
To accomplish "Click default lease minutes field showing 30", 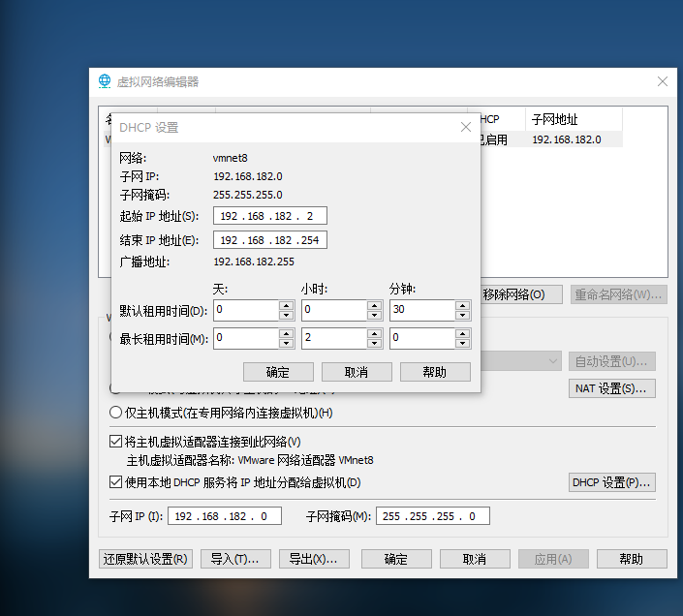I will click(422, 310).
